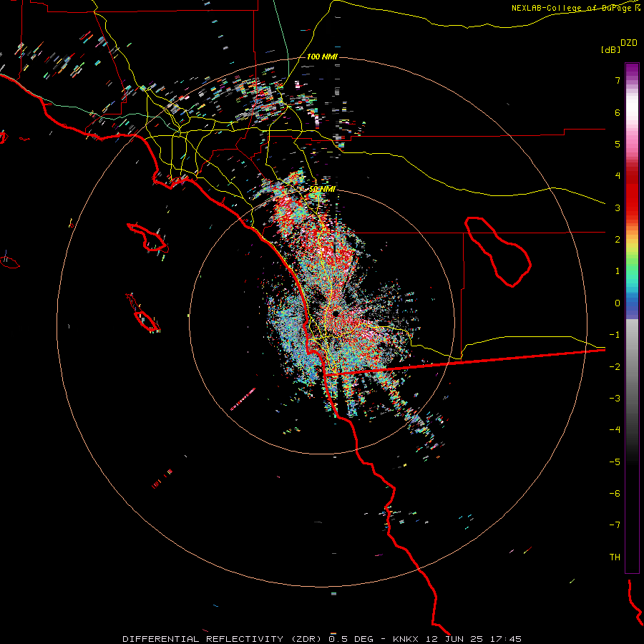Screen dimensions: 644x644
Task: Click the -4 value on color scale
Action: click(x=615, y=430)
